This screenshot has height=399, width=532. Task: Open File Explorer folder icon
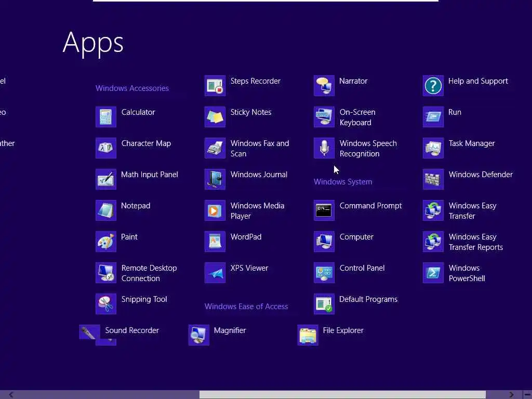[308, 335]
